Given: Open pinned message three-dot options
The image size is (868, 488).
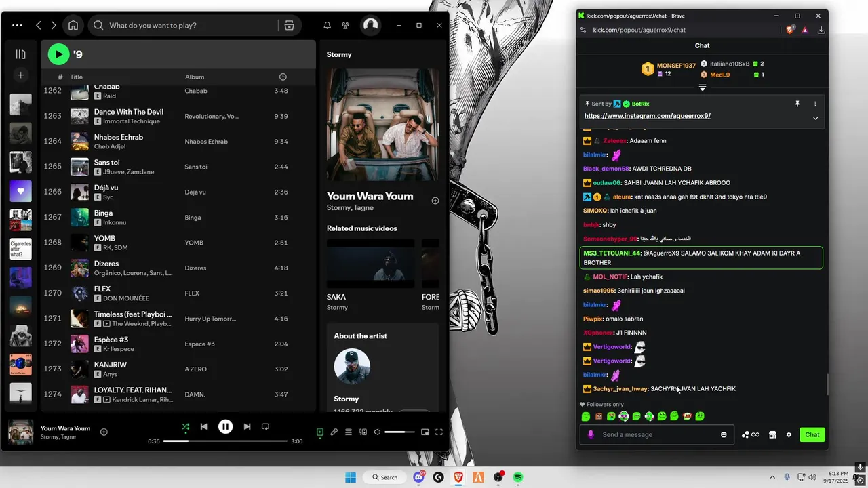Looking at the screenshot, I should 815,104.
